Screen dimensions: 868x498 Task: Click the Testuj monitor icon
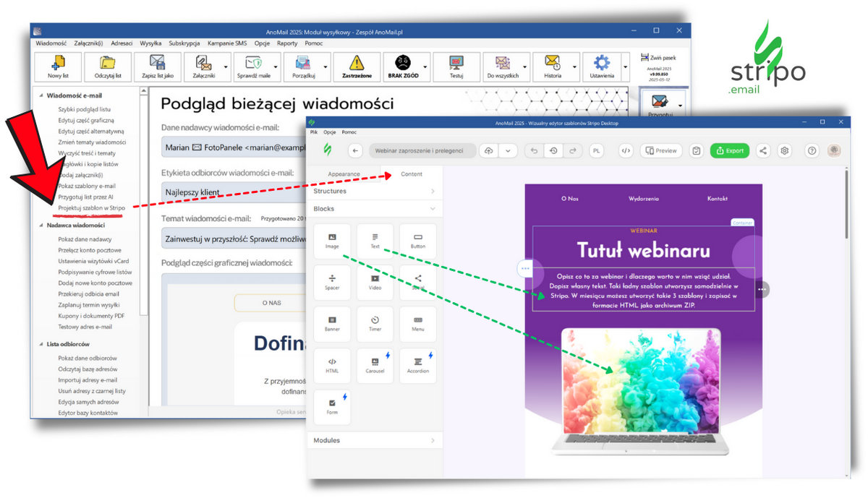[x=456, y=67]
